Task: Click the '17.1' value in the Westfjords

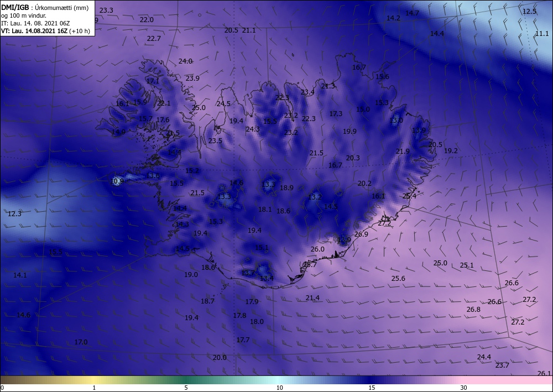Action: [x=153, y=81]
